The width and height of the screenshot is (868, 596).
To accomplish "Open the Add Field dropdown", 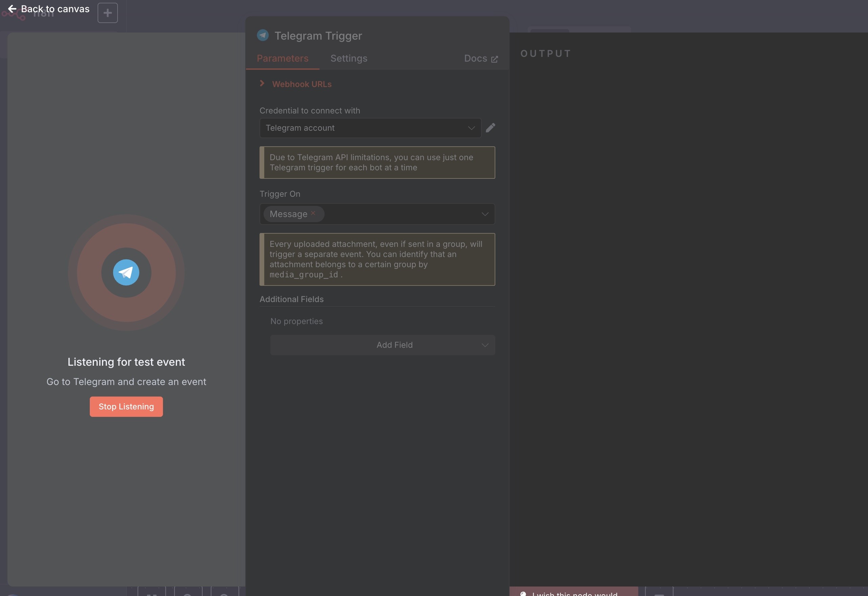I will click(383, 345).
